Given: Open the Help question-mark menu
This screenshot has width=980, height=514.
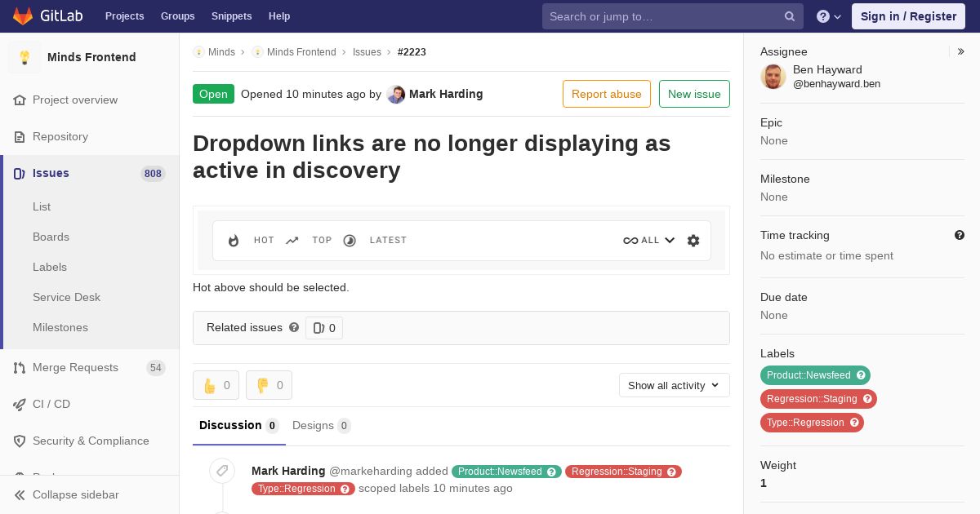Looking at the screenshot, I should [x=829, y=16].
